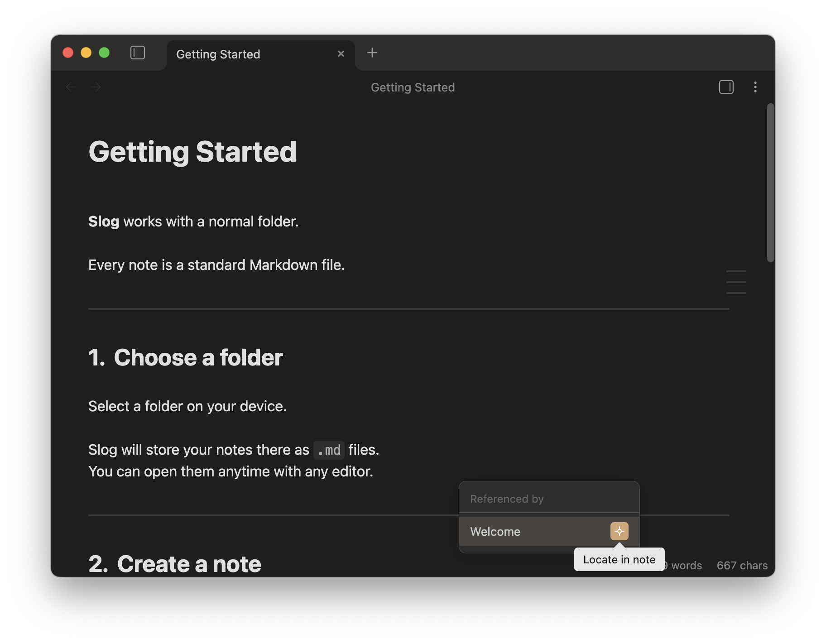826x644 pixels.
Task: Click the Locate in note crosshair icon
Action: tap(619, 531)
